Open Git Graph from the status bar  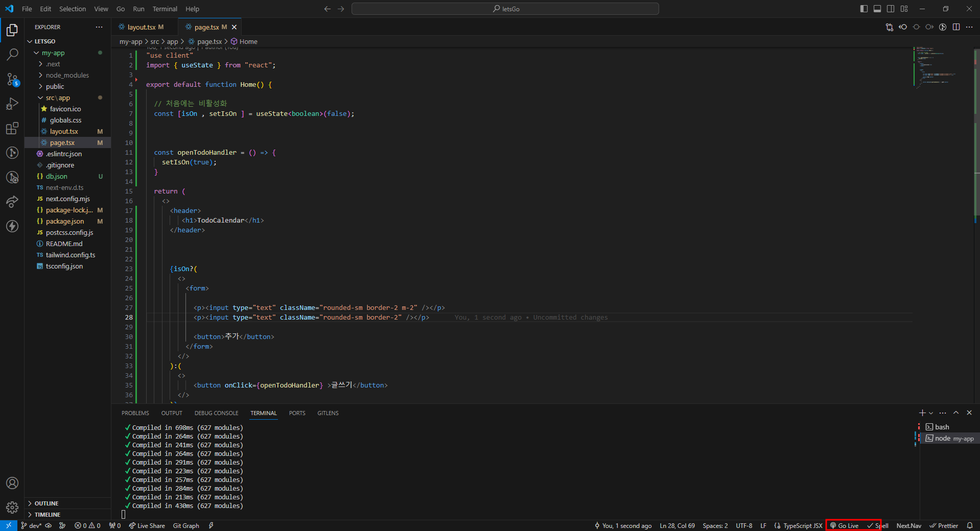tap(186, 525)
